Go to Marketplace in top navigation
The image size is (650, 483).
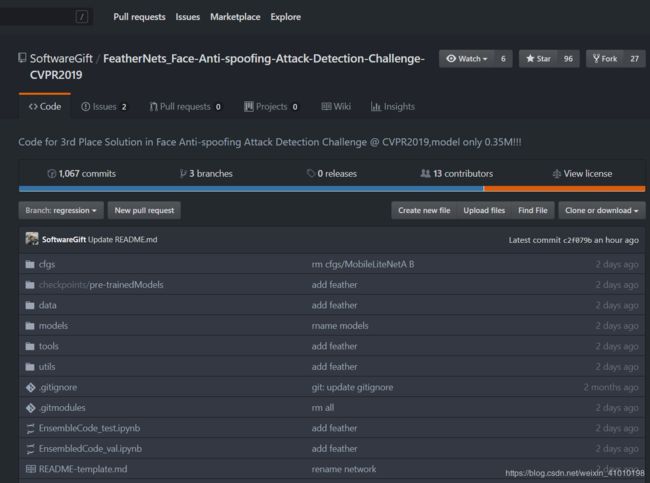[x=235, y=17]
